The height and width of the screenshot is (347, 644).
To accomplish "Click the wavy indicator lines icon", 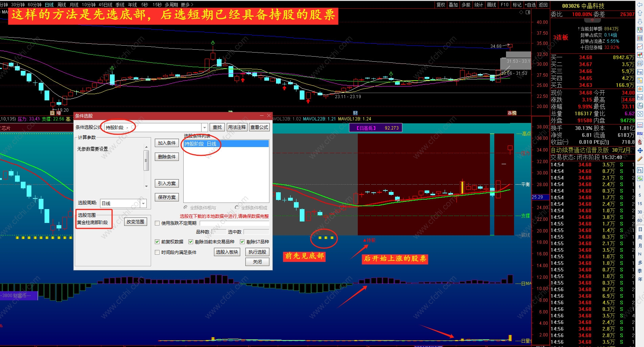I will point(640,125).
